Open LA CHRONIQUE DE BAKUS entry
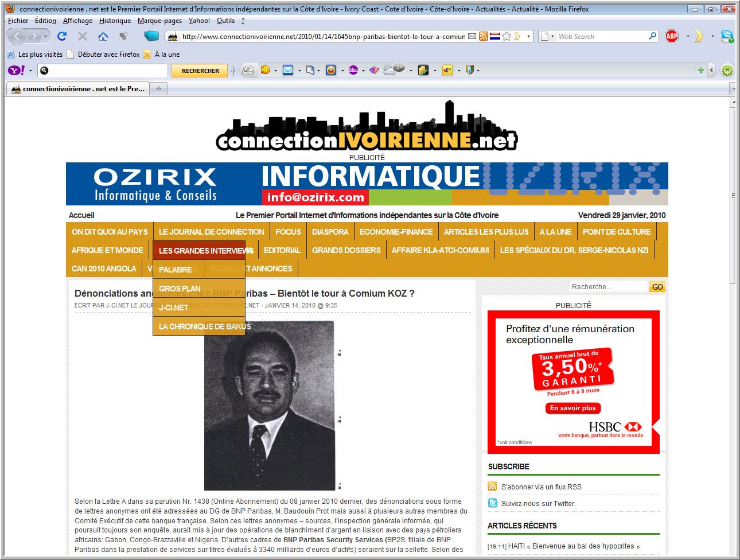The height and width of the screenshot is (560, 740). coord(199,326)
